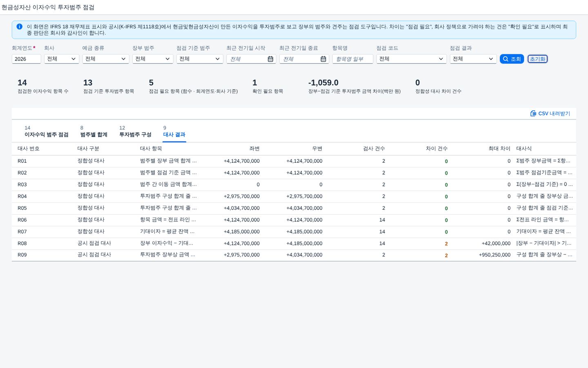Viewport: 588px width, 368px height.
Task: Open calendar picker for 최근 전기일 시작
Action: (x=270, y=59)
